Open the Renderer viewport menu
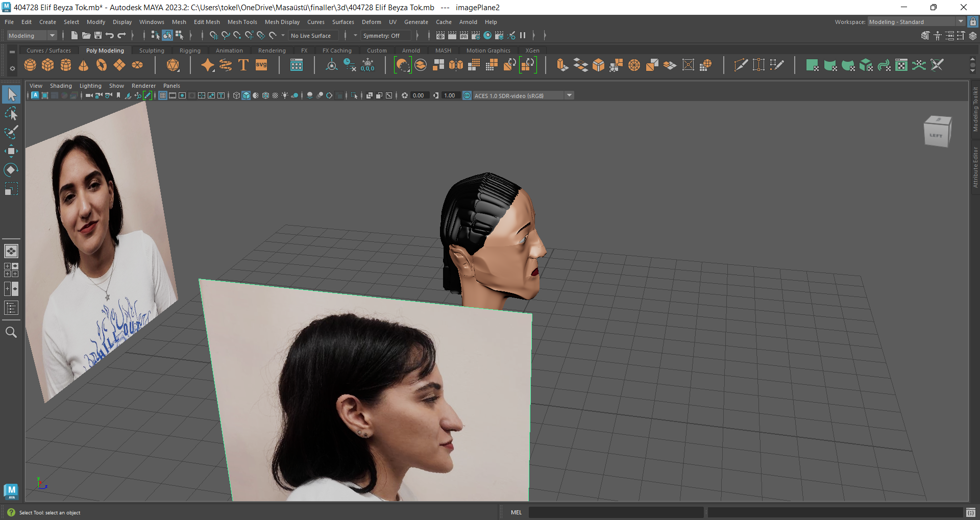 point(143,86)
